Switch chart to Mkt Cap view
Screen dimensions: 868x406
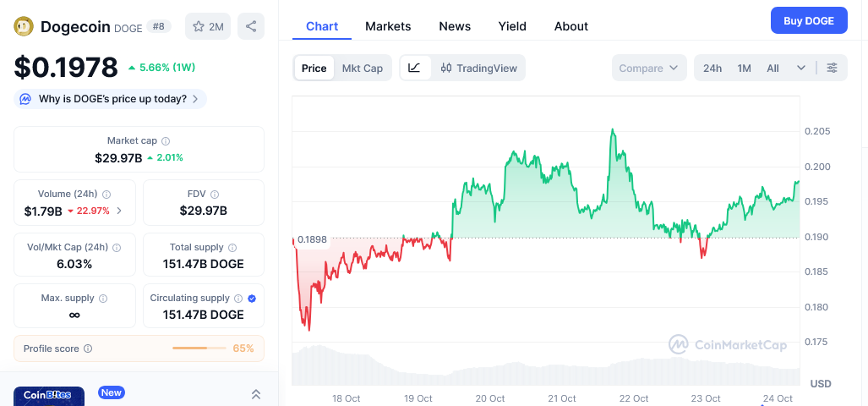click(x=362, y=68)
